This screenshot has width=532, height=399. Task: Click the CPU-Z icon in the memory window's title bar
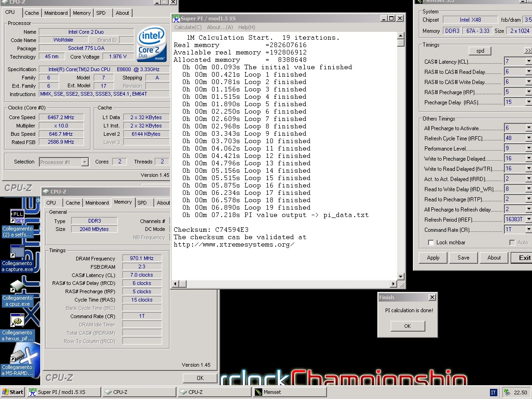coord(46,191)
